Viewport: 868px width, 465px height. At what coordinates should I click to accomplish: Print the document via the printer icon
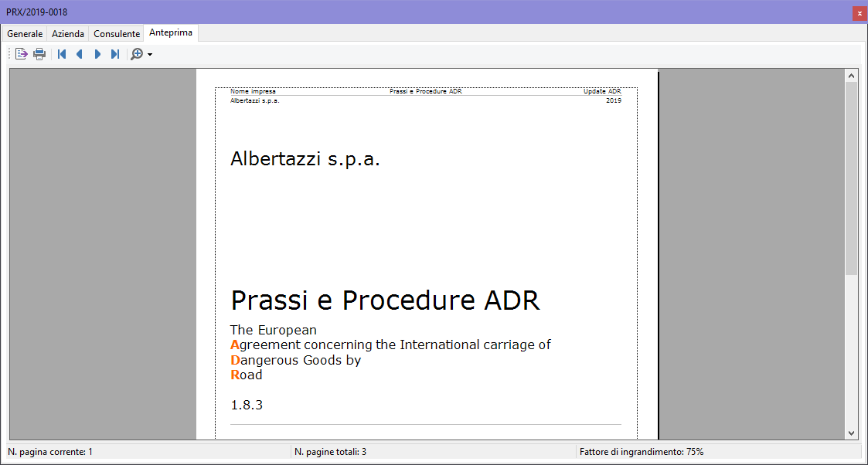tap(39, 53)
